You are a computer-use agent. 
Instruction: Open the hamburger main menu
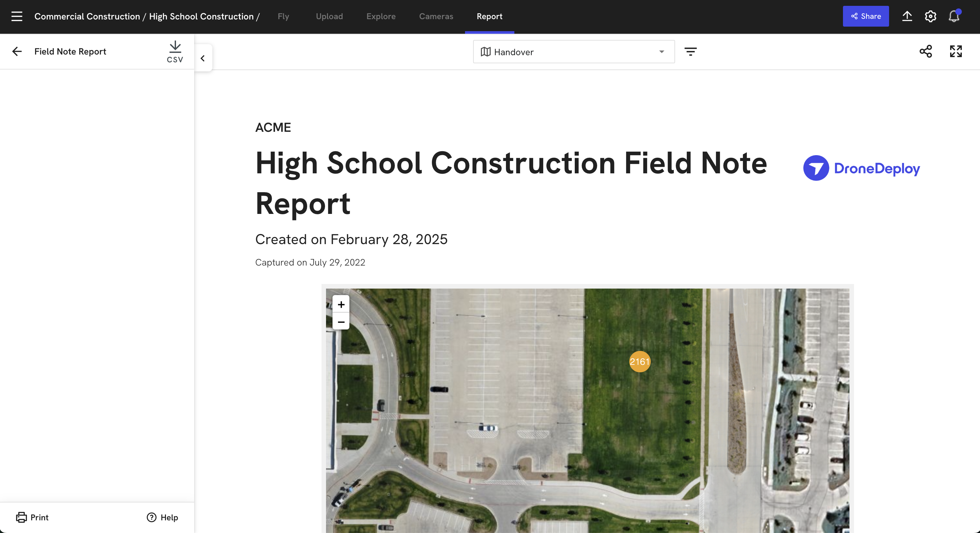(17, 16)
